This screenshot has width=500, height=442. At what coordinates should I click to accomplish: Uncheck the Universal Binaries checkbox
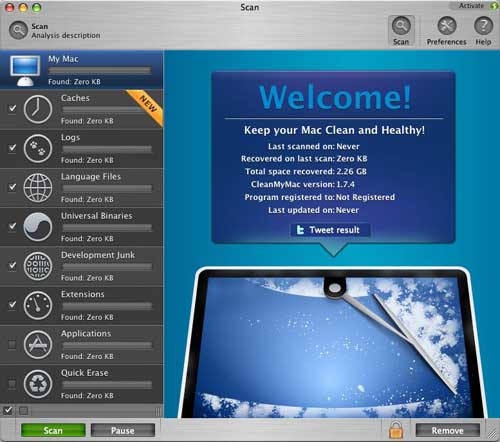12,226
